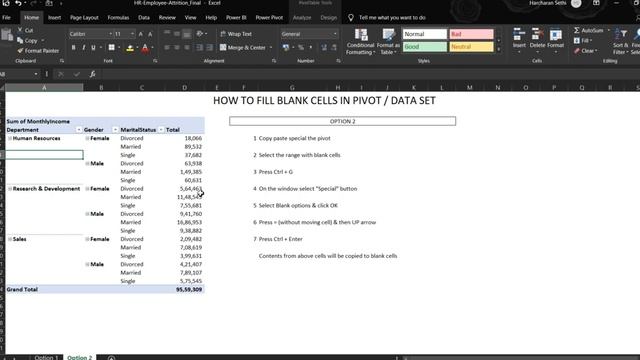The height and width of the screenshot is (360, 640).
Task: Open the Option 1 sheet tab
Action: 46,358
